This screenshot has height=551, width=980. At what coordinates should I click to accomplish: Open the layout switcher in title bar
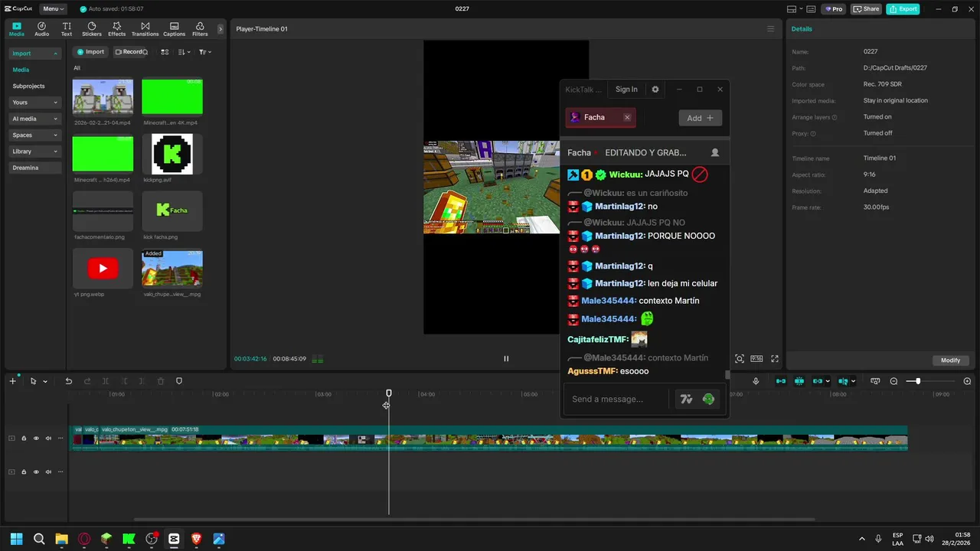796,9
